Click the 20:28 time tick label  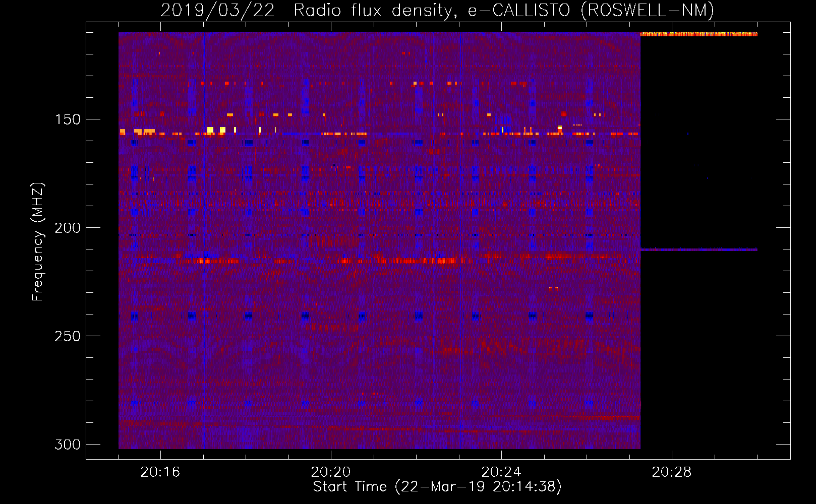[672, 472]
